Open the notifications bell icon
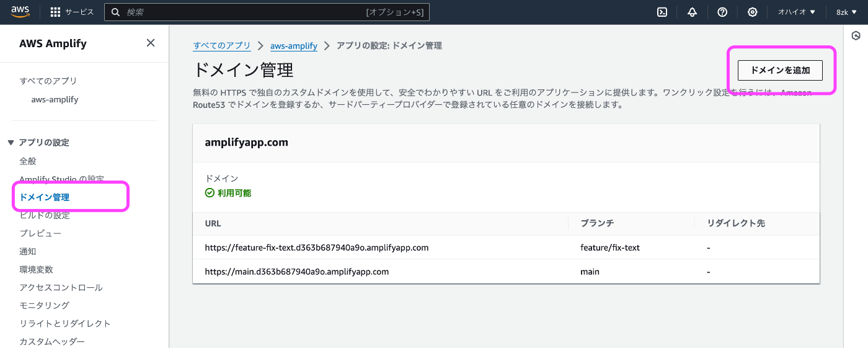 click(693, 12)
